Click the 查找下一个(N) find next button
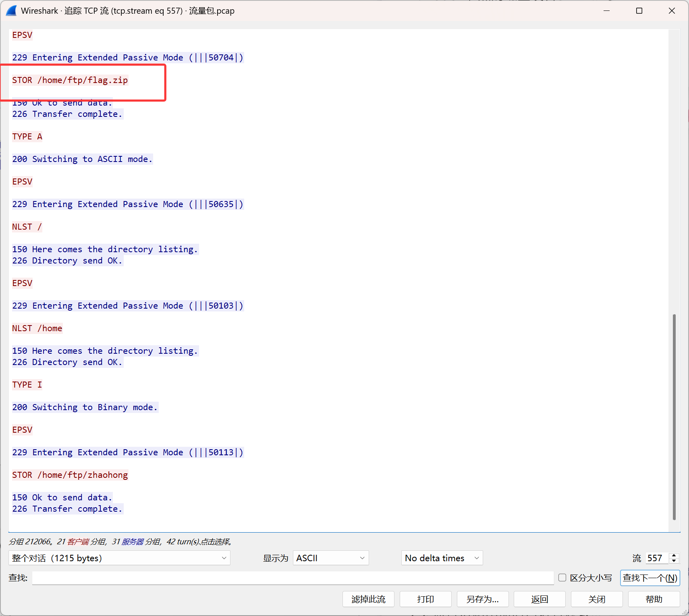Image resolution: width=689 pixels, height=616 pixels. [x=650, y=578]
